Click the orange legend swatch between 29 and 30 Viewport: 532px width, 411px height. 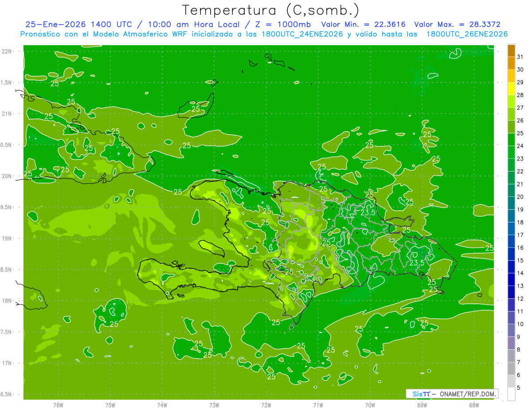(511, 76)
